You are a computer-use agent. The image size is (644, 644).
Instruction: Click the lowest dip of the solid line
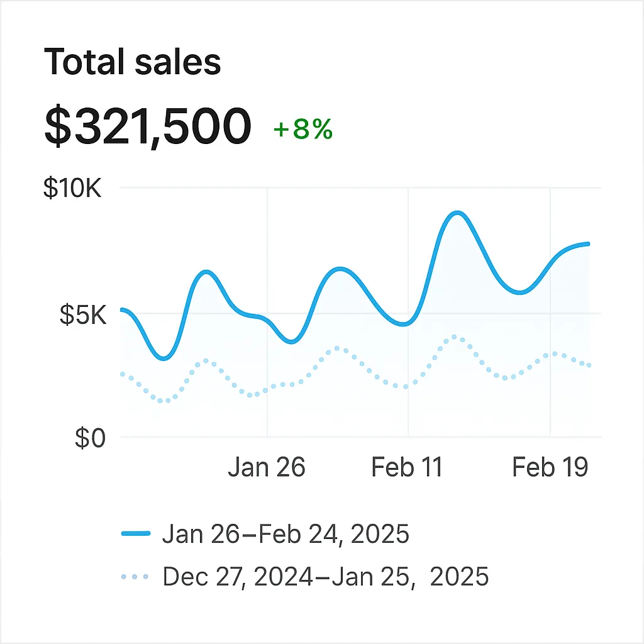point(164,358)
